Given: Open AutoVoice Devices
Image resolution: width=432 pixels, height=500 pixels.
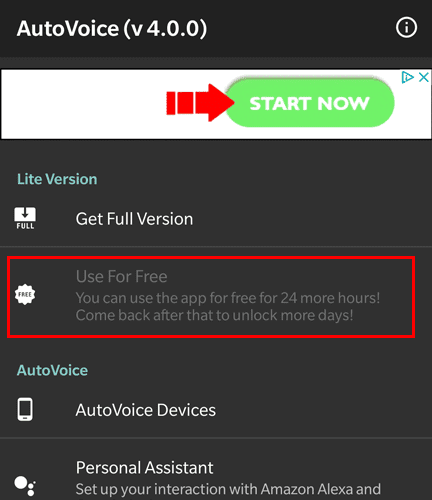Looking at the screenshot, I should point(216,410).
